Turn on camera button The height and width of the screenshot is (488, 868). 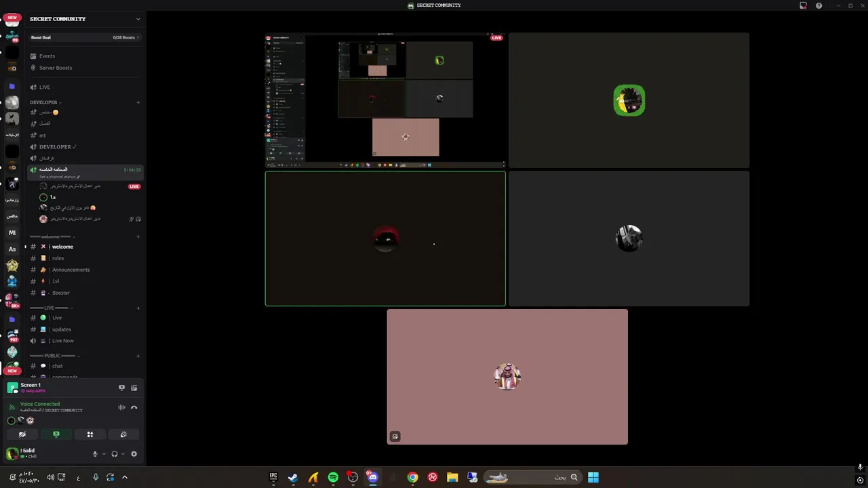coord(22,434)
